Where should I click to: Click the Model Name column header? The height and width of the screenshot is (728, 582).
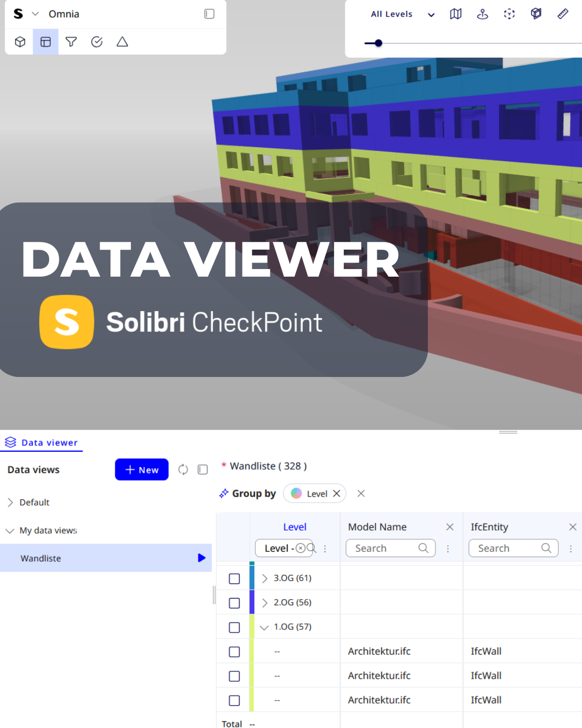(x=377, y=527)
